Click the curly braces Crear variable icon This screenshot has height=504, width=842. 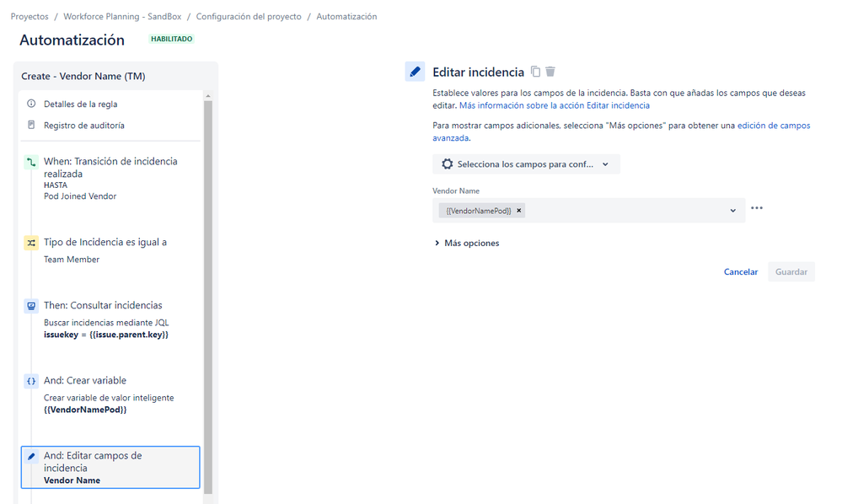31,381
